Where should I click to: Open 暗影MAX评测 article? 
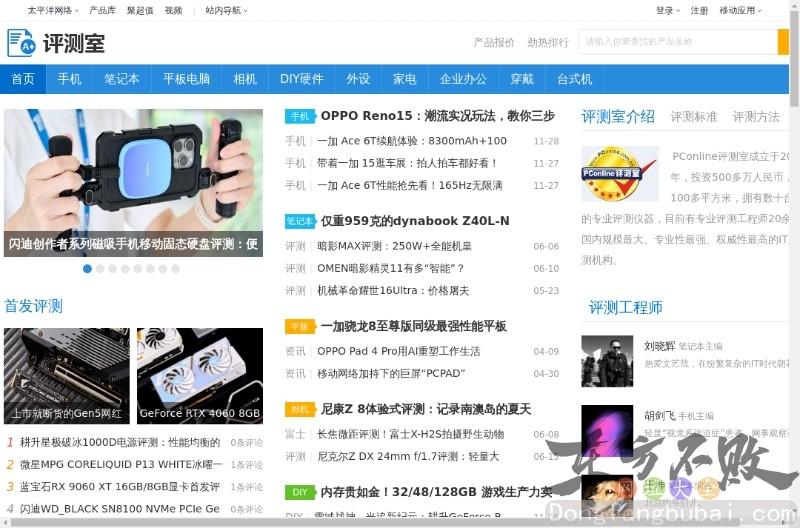click(394, 246)
